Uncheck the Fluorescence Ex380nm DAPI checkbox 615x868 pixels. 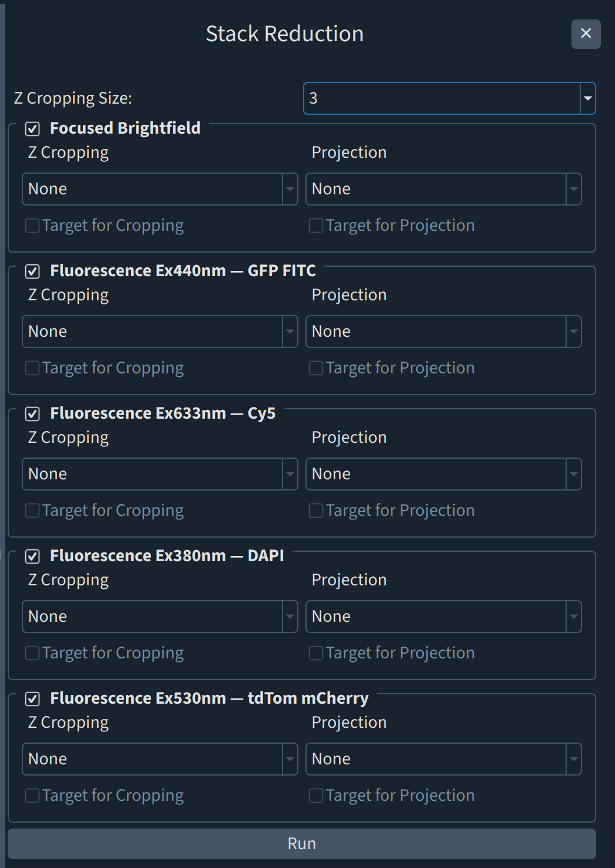[32, 556]
